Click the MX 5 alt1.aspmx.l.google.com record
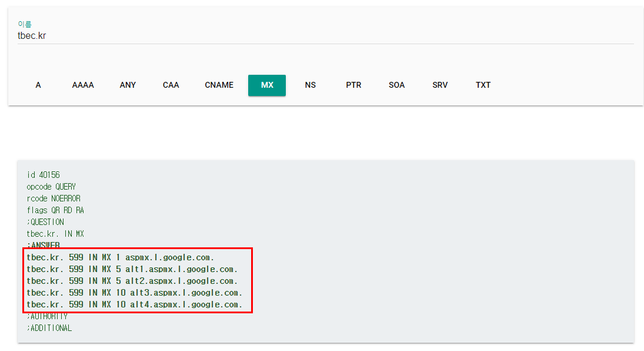Image resolution: width=644 pixels, height=351 pixels. click(x=132, y=270)
